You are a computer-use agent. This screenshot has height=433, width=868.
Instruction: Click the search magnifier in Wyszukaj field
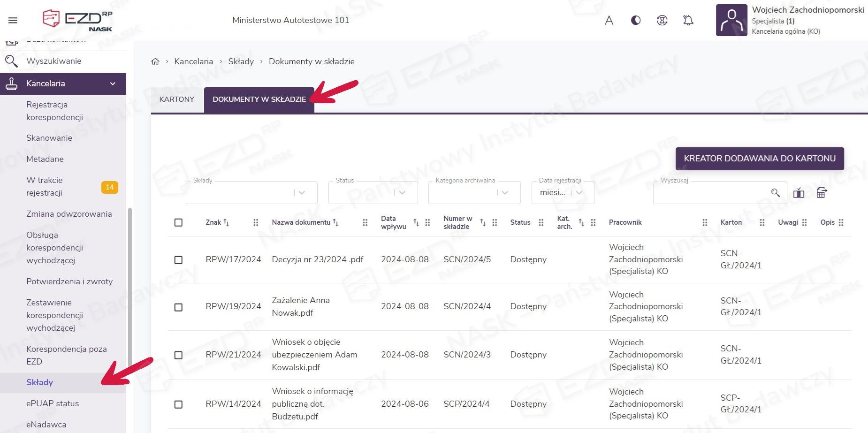tap(776, 193)
